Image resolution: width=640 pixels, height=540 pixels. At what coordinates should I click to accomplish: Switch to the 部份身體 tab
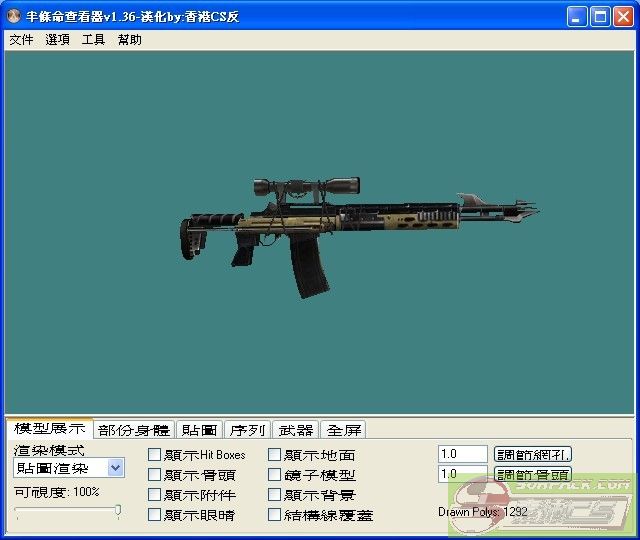tap(134, 430)
